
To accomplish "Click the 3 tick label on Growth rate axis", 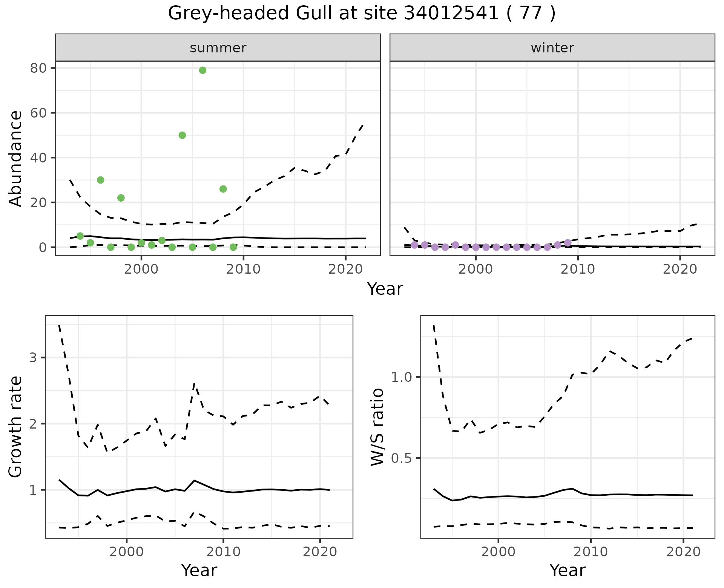I will point(33,357).
